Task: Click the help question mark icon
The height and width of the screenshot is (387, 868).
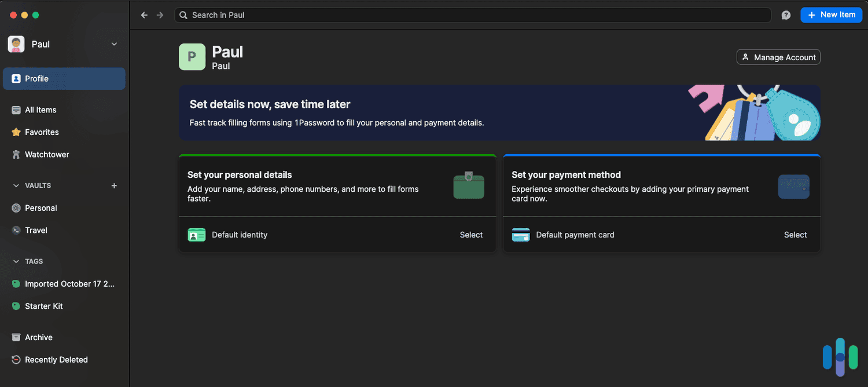Action: click(x=786, y=14)
